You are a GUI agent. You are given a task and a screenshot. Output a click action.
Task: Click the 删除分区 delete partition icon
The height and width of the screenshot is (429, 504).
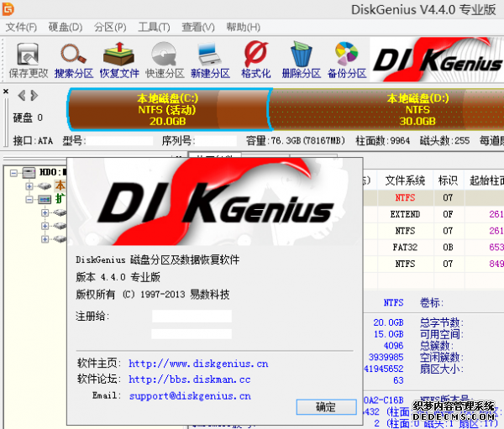click(302, 59)
